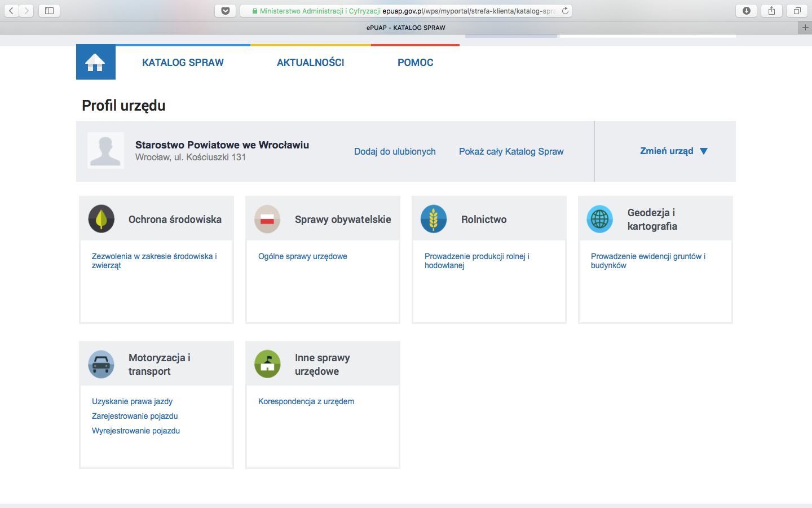The image size is (812, 508).
Task: Open Ogólne sprawy urzędowe link
Action: pos(303,256)
